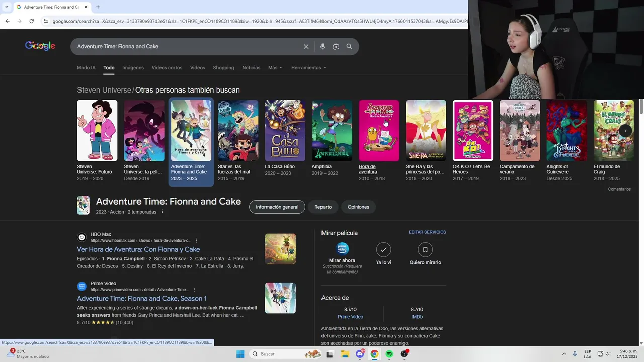Click the Chrome address bar URL
Screen dimensions: 644x362
(x=259, y=21)
